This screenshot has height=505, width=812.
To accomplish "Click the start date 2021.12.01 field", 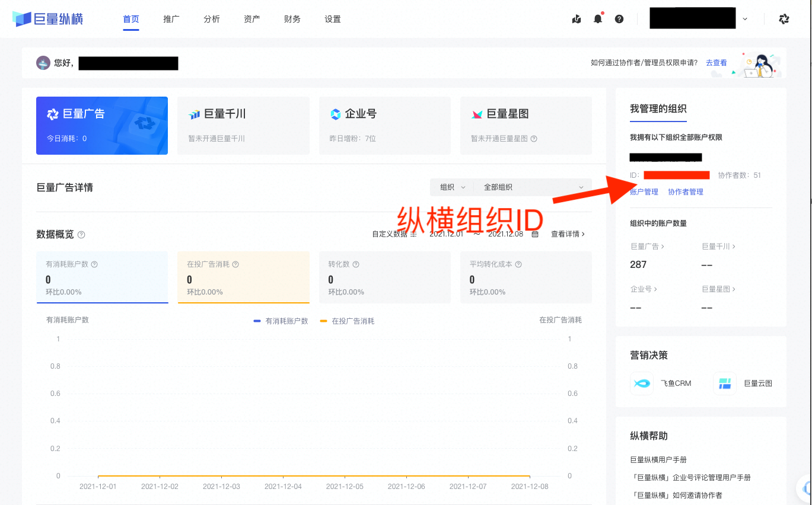I will pyautogui.click(x=446, y=234).
